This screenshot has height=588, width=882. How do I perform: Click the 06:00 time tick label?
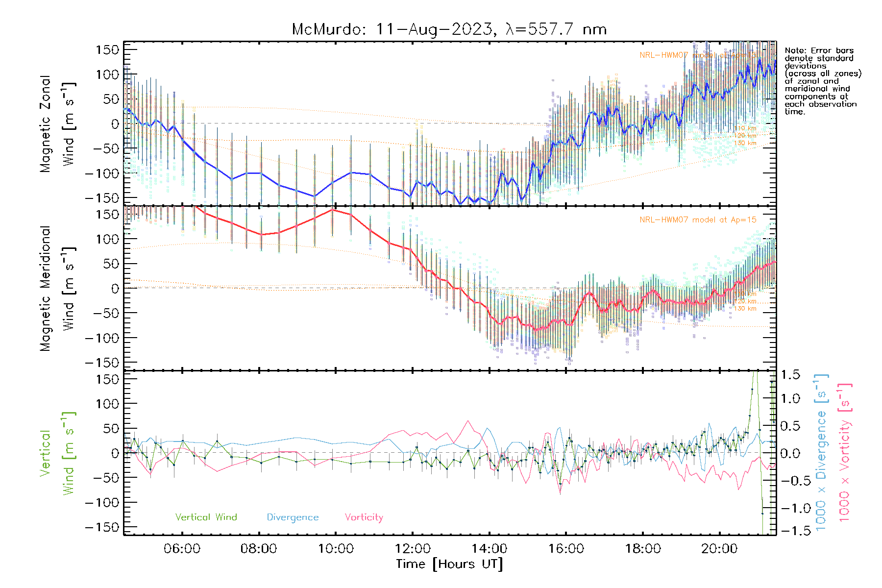pos(182,548)
